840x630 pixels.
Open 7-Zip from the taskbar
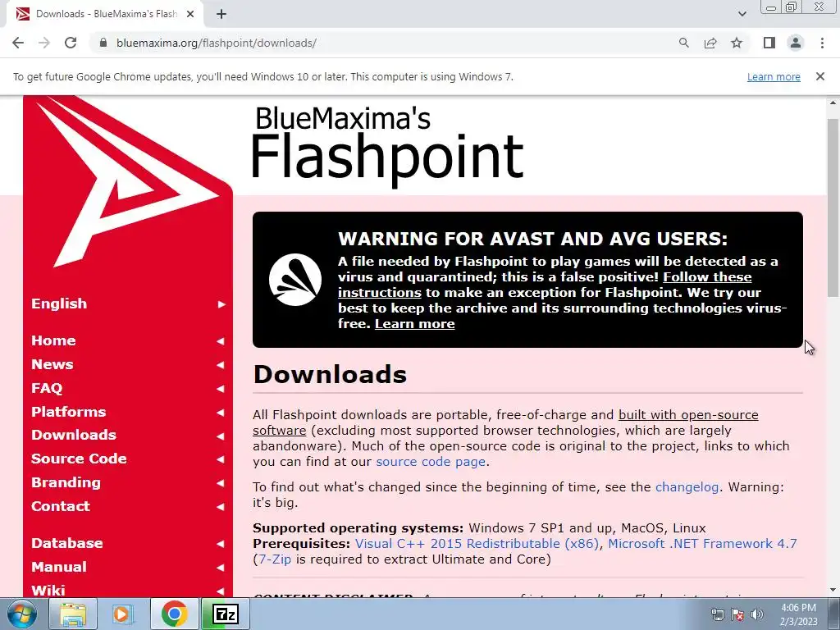[226, 614]
